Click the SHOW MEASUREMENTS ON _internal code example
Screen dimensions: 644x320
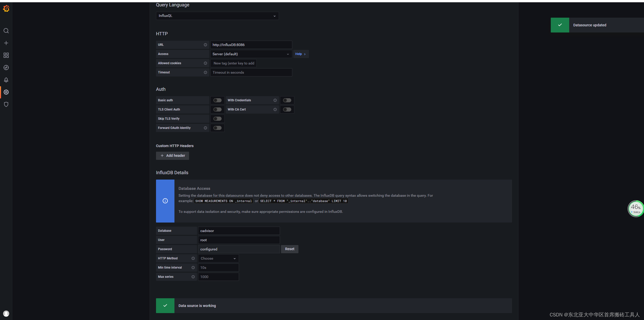click(223, 201)
